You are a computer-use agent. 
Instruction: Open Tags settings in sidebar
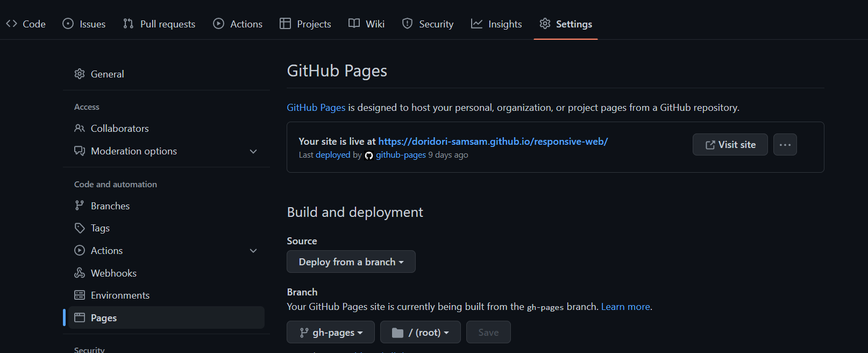(166, 228)
